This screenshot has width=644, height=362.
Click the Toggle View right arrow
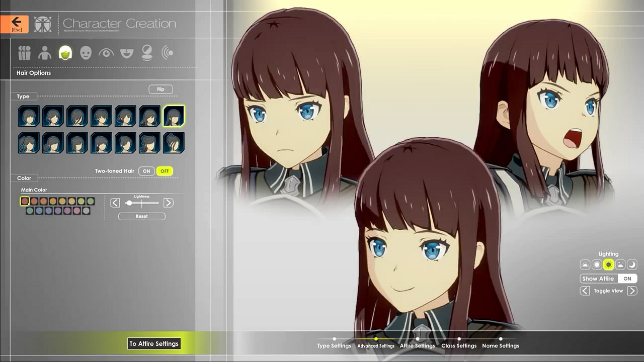(632, 291)
